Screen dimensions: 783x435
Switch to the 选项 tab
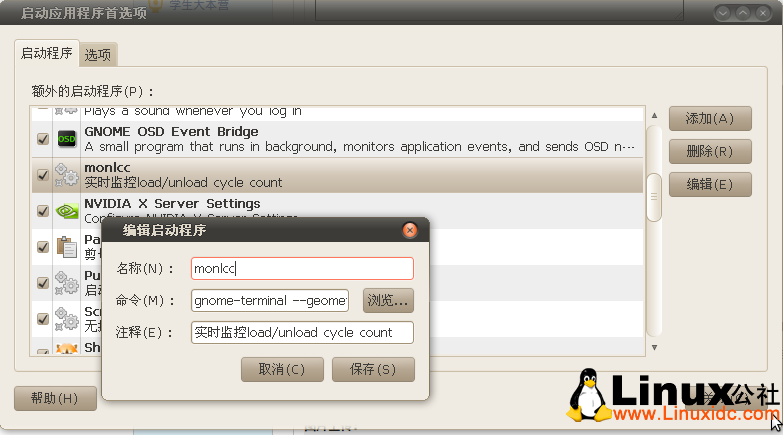click(98, 56)
